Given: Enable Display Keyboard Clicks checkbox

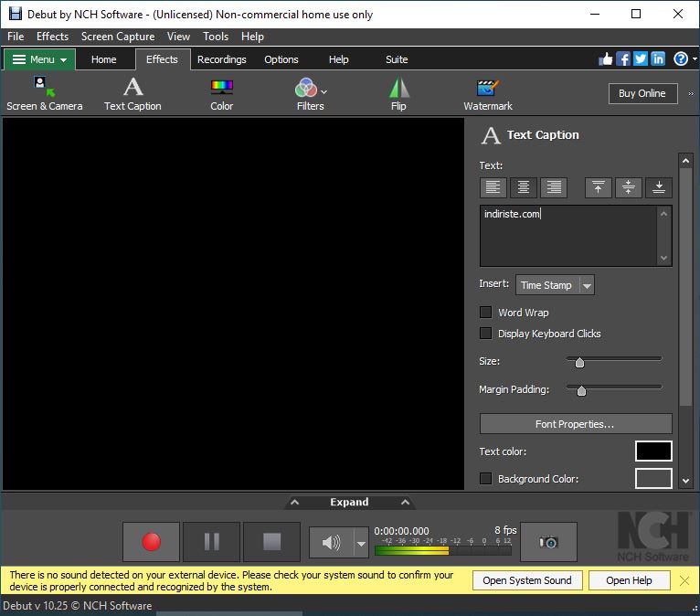Looking at the screenshot, I should click(485, 333).
